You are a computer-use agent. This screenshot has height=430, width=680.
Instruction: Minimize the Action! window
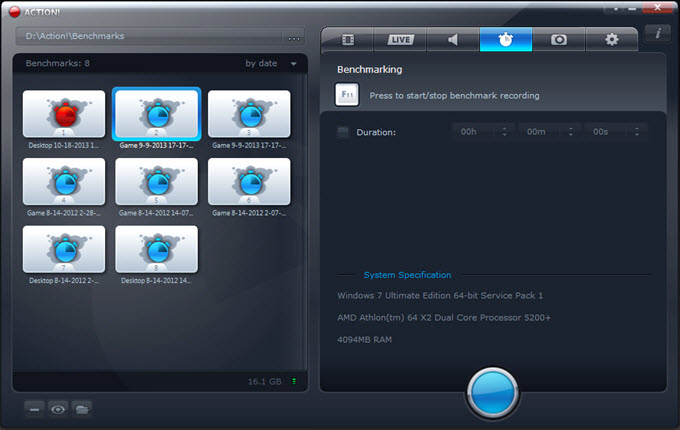click(632, 8)
